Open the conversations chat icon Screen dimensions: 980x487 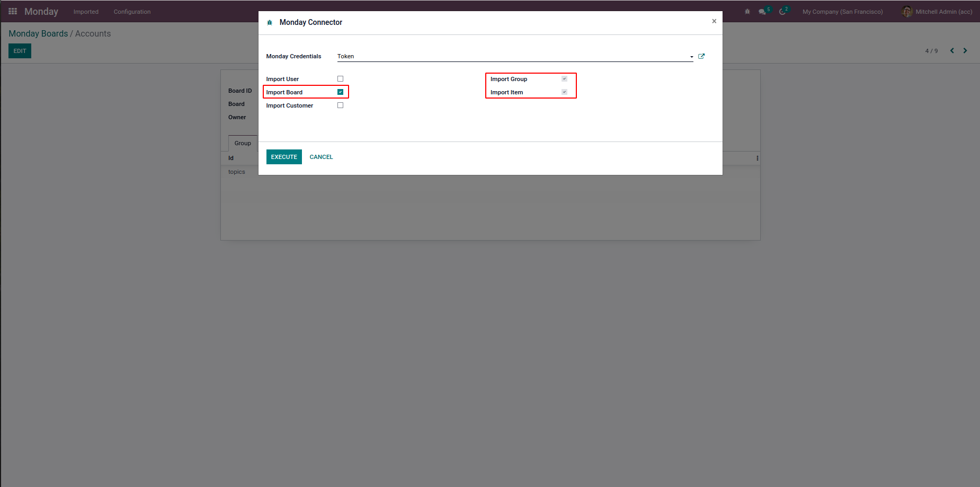click(x=762, y=12)
